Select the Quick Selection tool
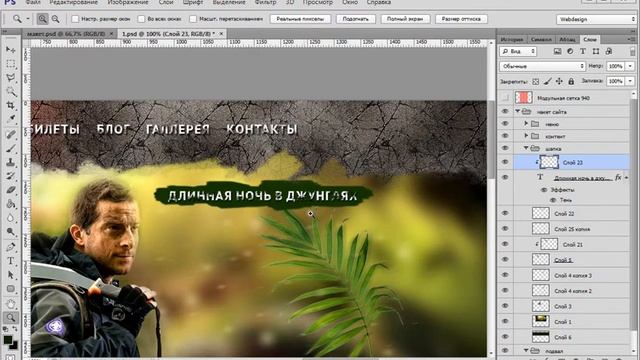 tap(11, 92)
